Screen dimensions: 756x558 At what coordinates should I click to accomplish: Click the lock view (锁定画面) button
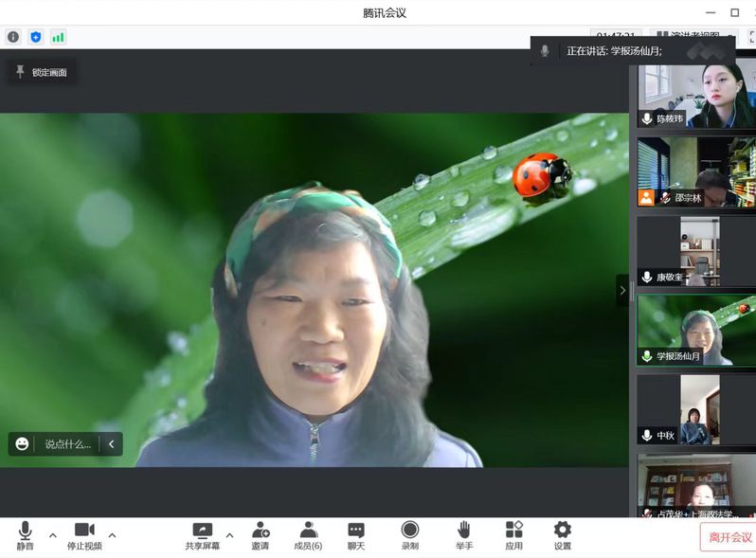click(42, 72)
